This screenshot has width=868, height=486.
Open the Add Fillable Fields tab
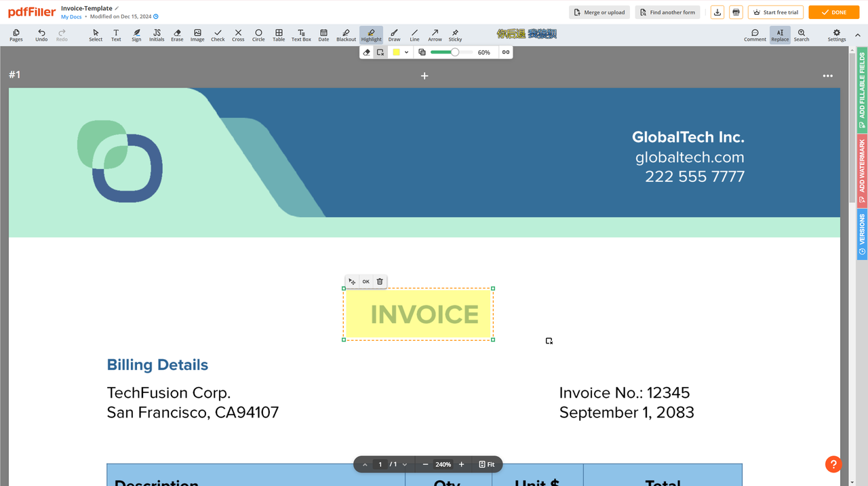[x=862, y=91]
